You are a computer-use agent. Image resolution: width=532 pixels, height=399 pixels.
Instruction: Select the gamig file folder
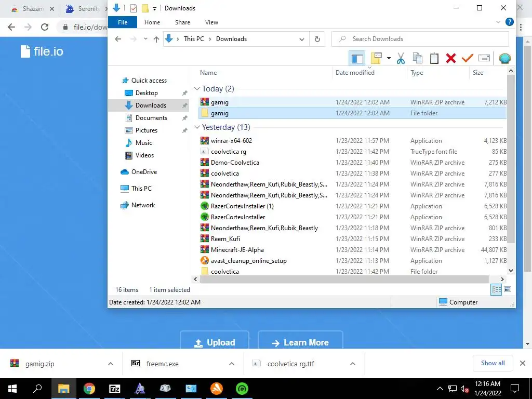[x=352, y=113]
